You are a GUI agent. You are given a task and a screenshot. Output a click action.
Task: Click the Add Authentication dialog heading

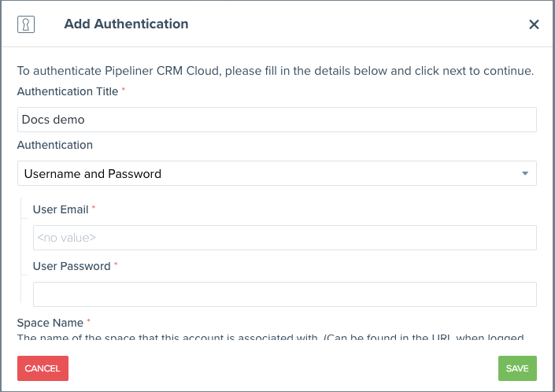(x=126, y=24)
